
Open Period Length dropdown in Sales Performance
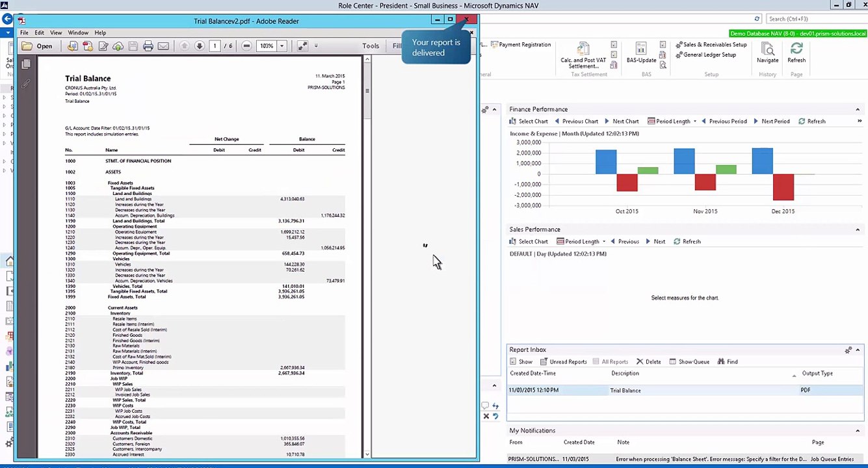click(581, 241)
